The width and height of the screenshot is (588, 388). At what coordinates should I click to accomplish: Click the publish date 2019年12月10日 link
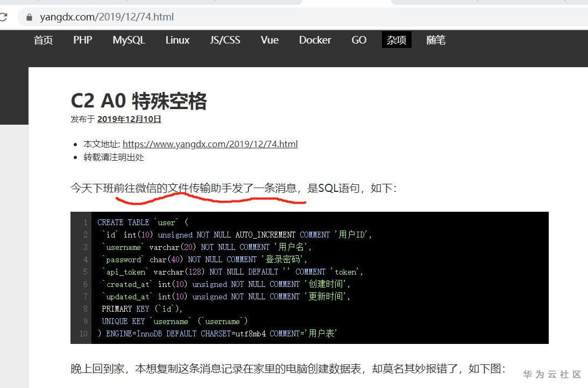(129, 119)
